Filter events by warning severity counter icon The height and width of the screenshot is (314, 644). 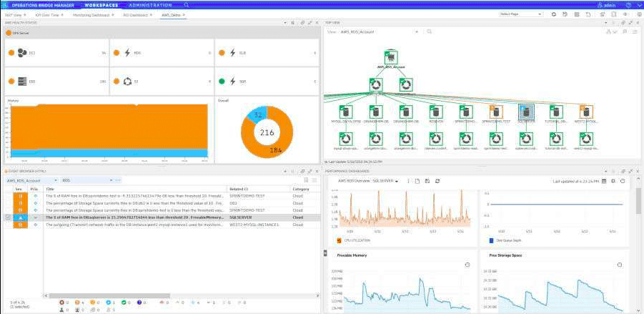pyautogui.click(x=109, y=303)
